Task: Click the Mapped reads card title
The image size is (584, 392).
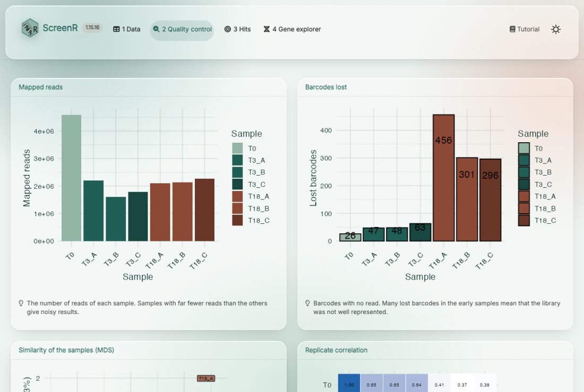Action: 40,87
